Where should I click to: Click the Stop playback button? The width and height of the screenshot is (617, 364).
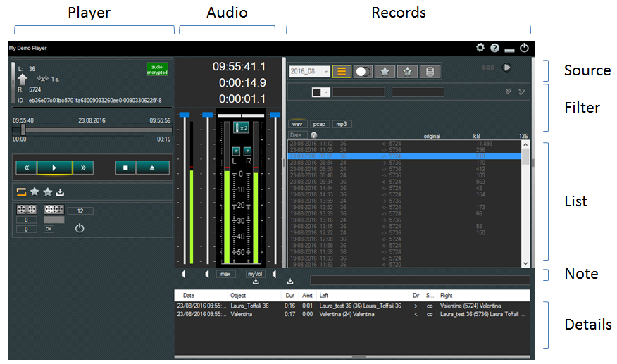point(124,168)
